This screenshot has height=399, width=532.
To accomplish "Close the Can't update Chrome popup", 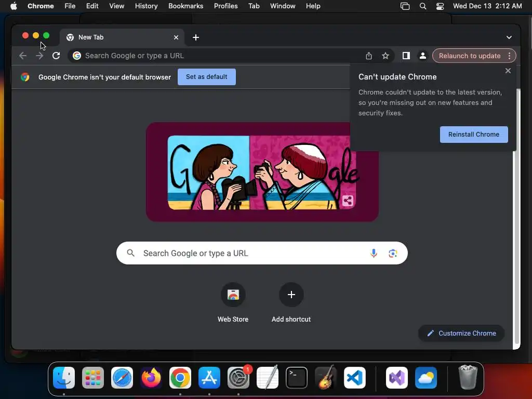I will point(508,71).
